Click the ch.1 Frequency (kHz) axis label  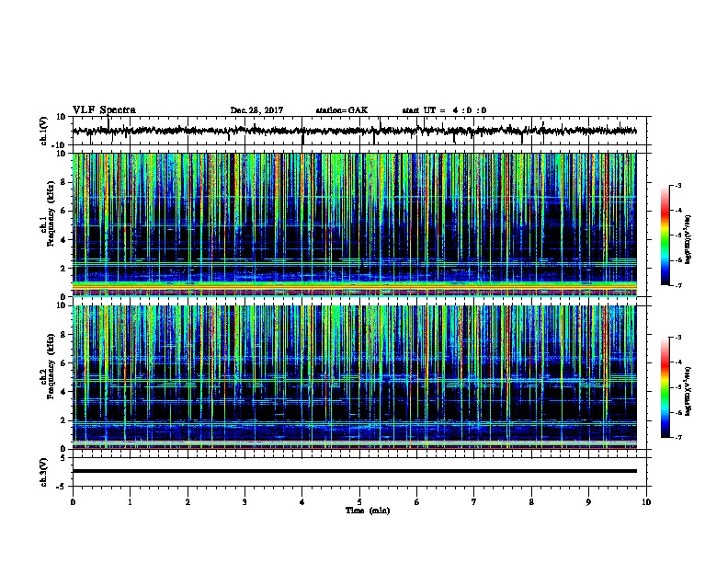point(48,214)
